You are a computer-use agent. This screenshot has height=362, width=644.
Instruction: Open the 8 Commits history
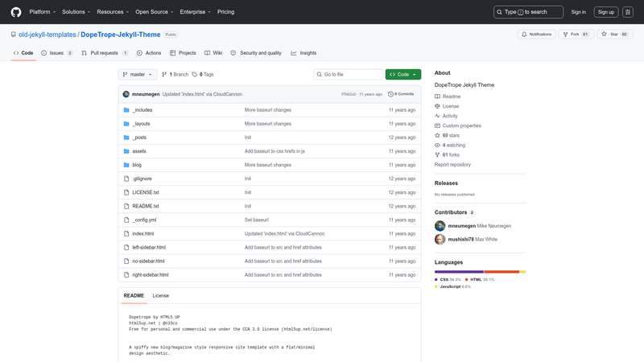click(401, 94)
